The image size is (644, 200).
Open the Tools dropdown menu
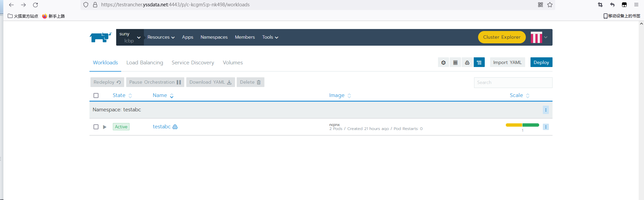click(x=270, y=37)
